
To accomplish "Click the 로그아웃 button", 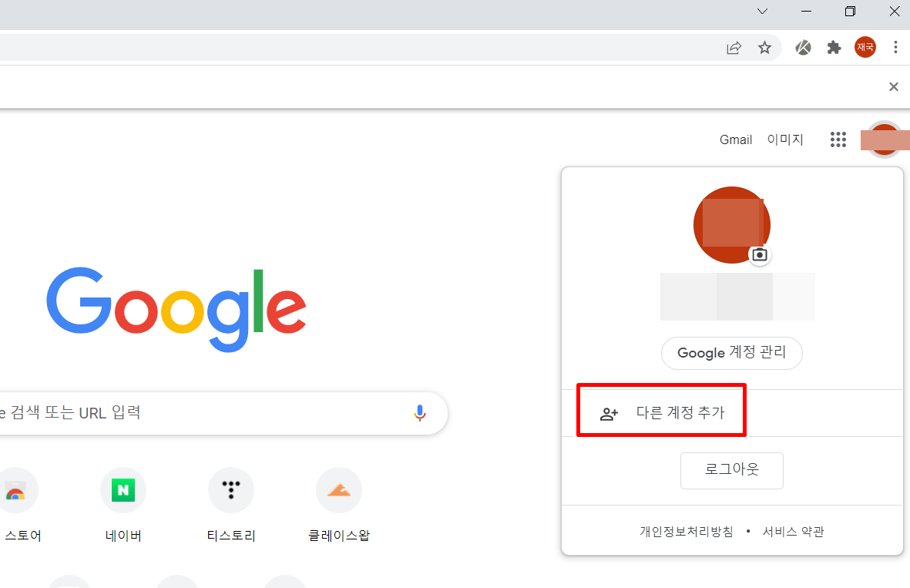I will pyautogui.click(x=732, y=470).
